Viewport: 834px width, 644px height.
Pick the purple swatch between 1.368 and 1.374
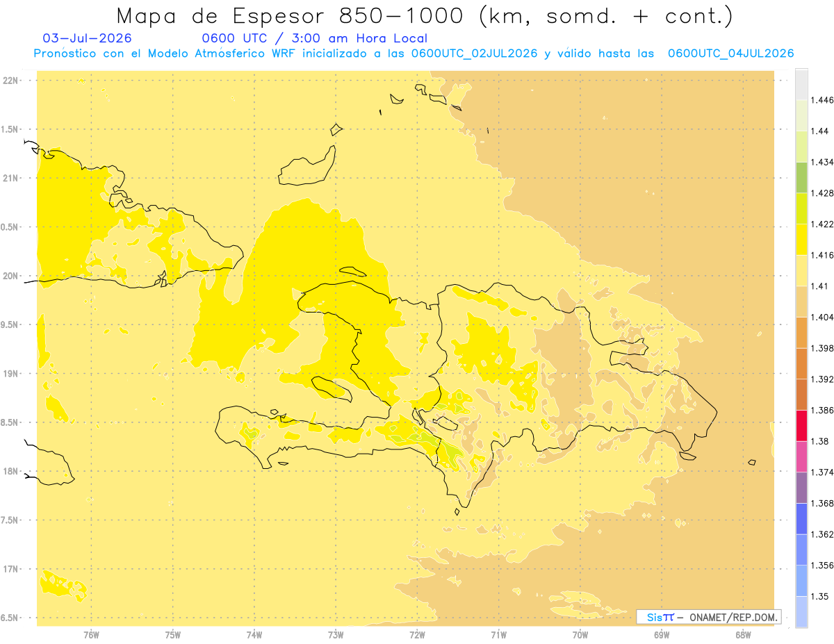coord(801,488)
